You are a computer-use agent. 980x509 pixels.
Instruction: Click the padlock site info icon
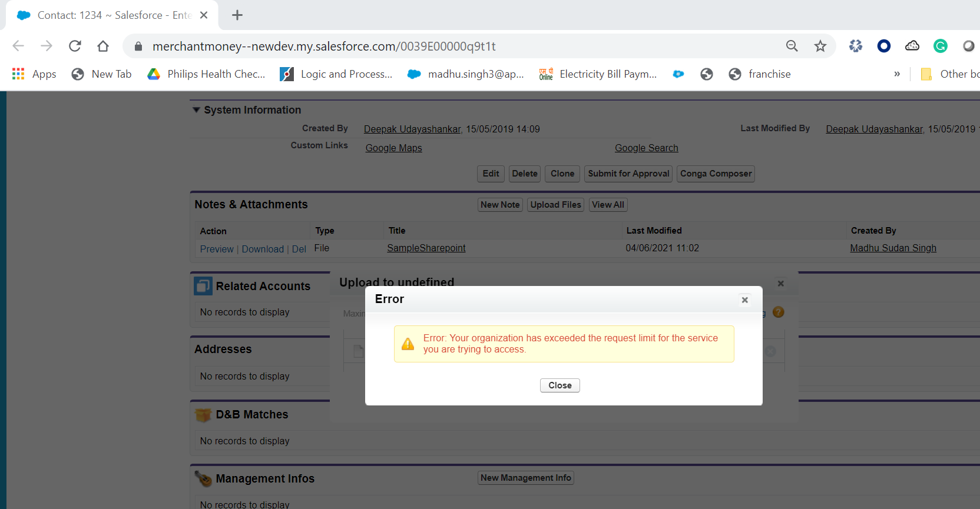[x=138, y=46]
